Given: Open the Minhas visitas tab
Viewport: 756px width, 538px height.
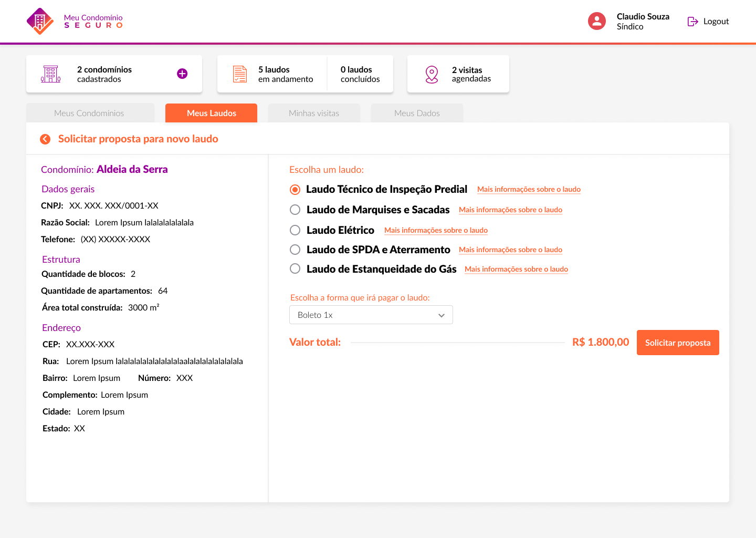Looking at the screenshot, I should [314, 113].
